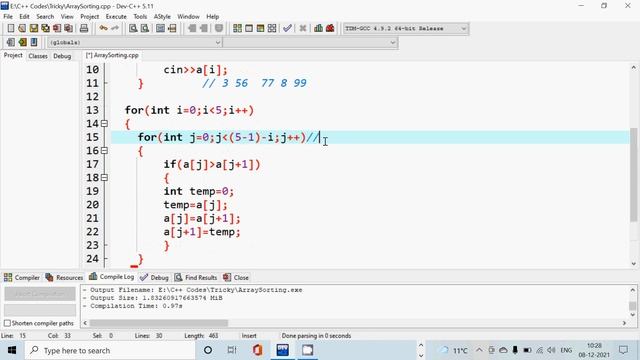
Task: Collapse the code fold at line 14
Action: pos(104,123)
